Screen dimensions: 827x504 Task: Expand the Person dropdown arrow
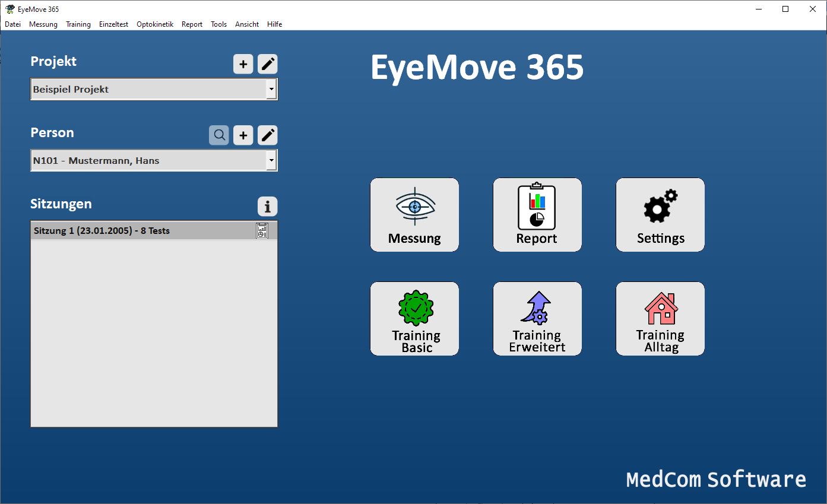(x=271, y=161)
